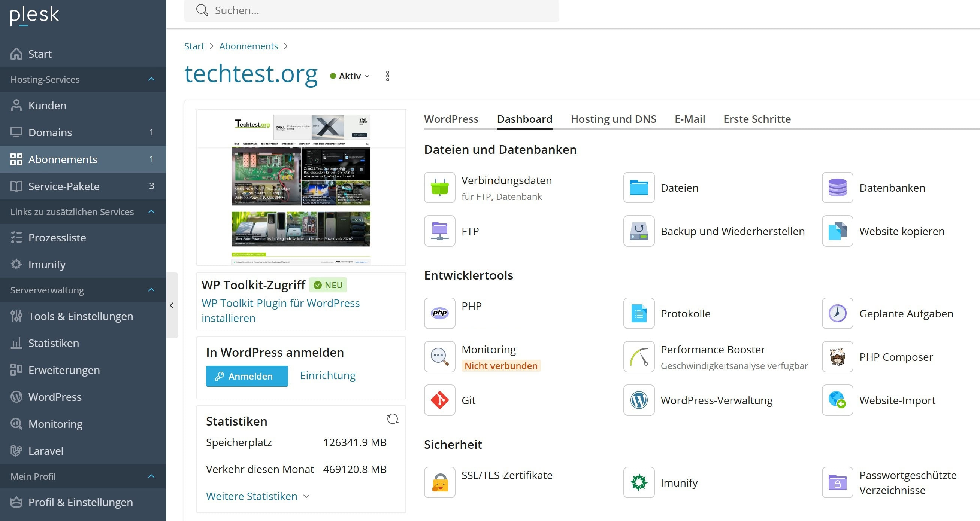Image resolution: width=980 pixels, height=521 pixels.
Task: Open WordPress in the sidebar
Action: (x=83, y=397)
